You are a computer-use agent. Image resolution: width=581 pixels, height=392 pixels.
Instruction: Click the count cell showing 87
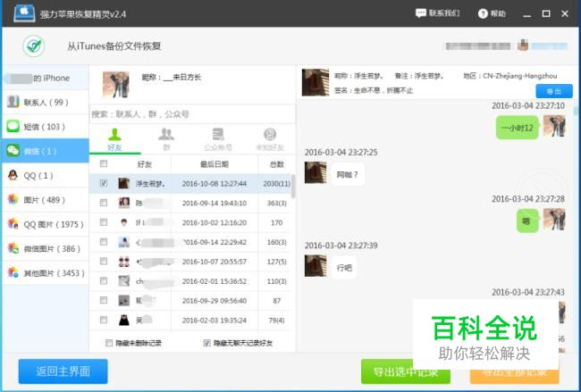(276, 301)
